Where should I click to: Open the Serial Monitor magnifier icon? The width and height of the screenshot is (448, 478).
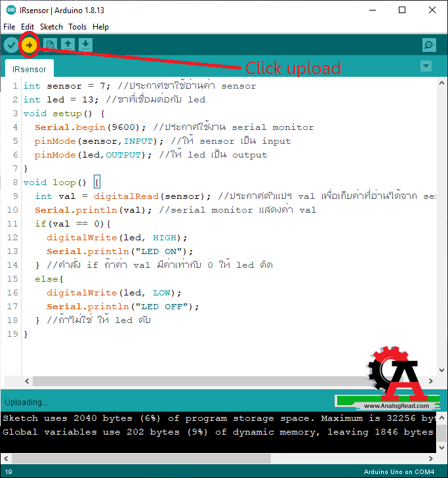[429, 45]
